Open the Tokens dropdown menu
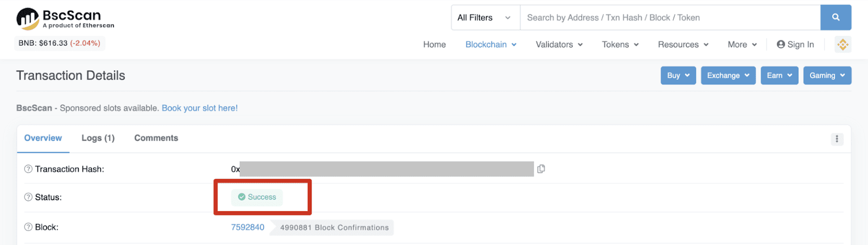 tap(620, 45)
